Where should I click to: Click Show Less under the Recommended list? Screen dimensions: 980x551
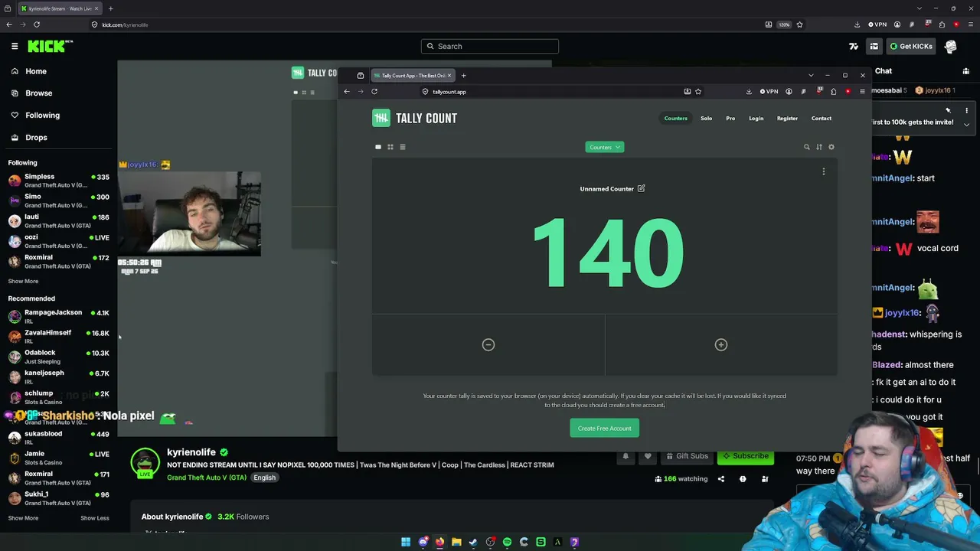tap(95, 518)
